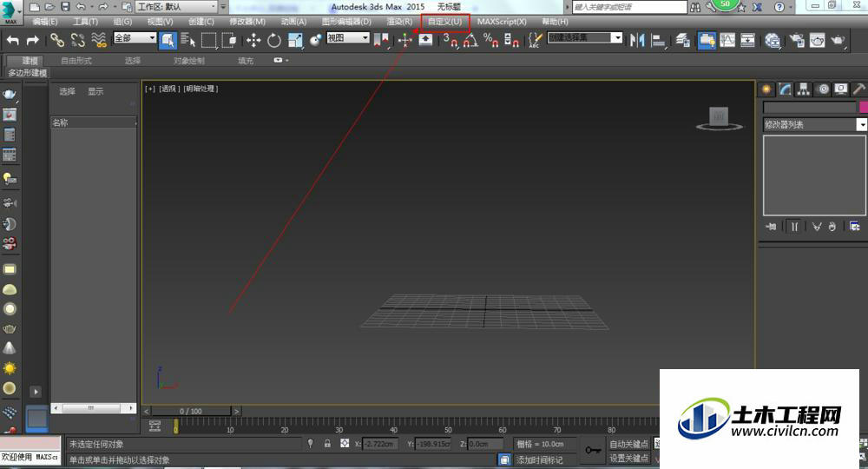The height and width of the screenshot is (469, 868).
Task: Click the Open File folder icon
Action: 49,7
